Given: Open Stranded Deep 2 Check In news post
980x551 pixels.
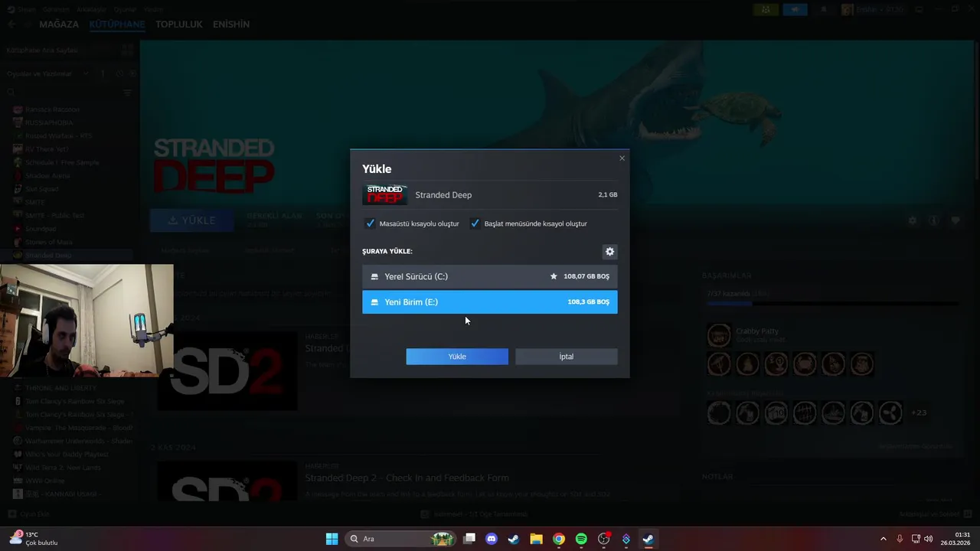Looking at the screenshot, I should (407, 478).
